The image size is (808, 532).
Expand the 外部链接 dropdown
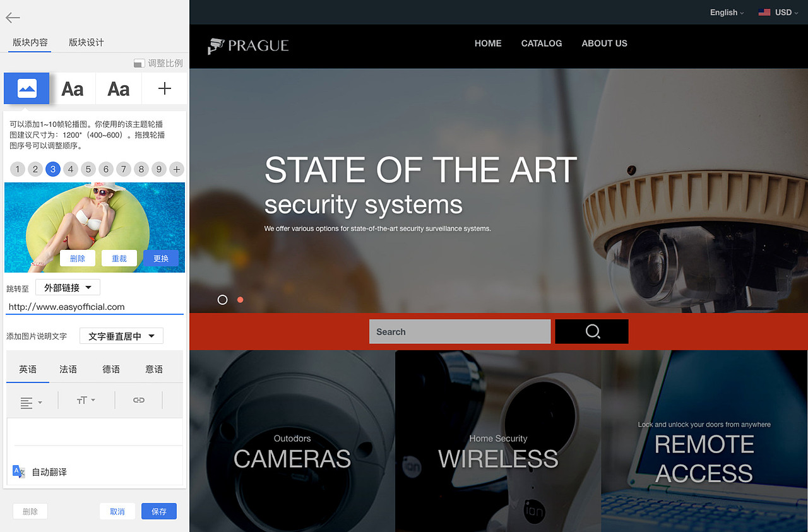click(68, 288)
